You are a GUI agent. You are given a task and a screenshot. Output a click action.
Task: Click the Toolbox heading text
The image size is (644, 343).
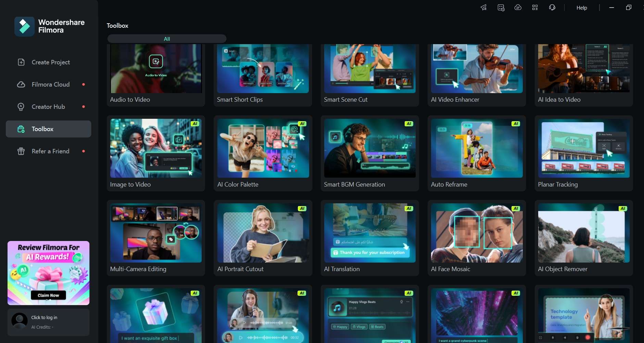(x=117, y=26)
